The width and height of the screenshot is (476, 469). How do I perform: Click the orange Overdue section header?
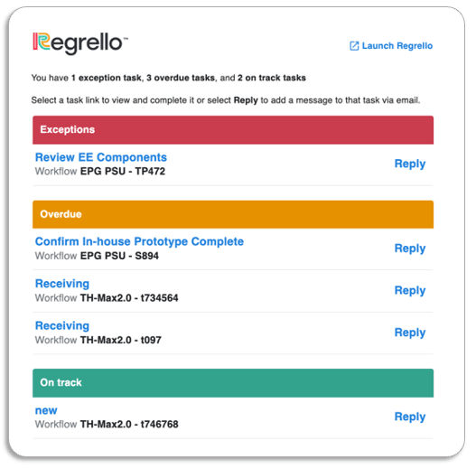pos(233,214)
